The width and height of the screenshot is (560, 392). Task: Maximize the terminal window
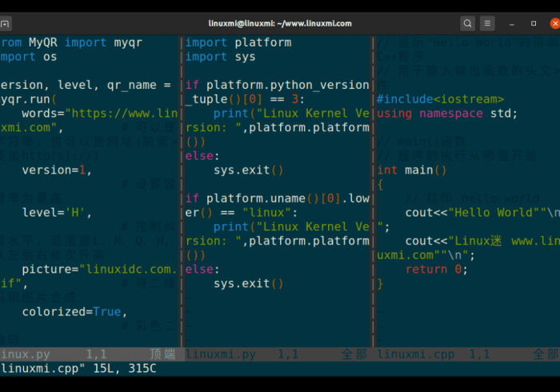pyautogui.click(x=532, y=23)
